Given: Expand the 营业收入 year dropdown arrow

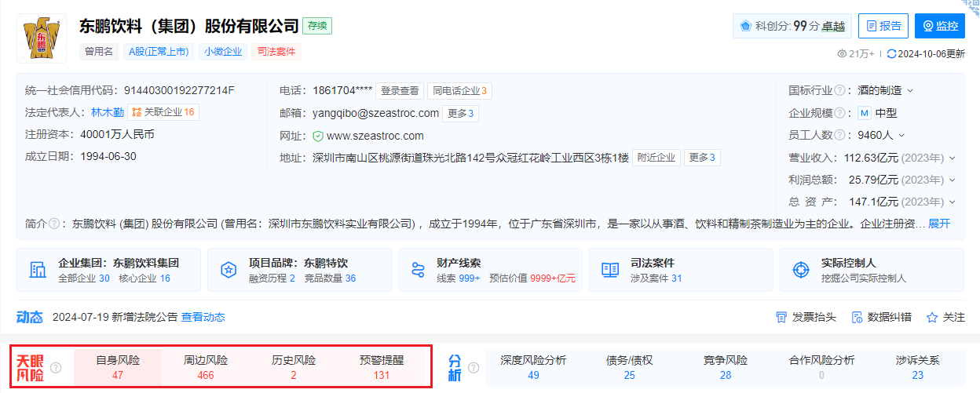Looking at the screenshot, I should 953,158.
